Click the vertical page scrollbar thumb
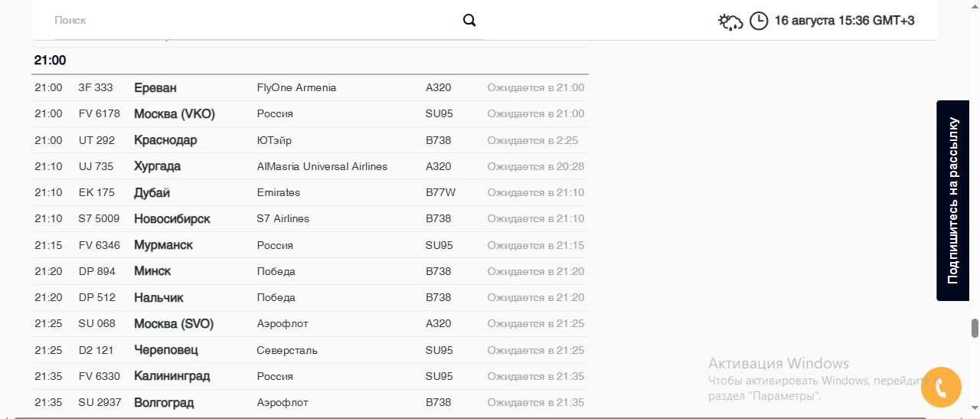The image size is (980, 419). click(975, 328)
